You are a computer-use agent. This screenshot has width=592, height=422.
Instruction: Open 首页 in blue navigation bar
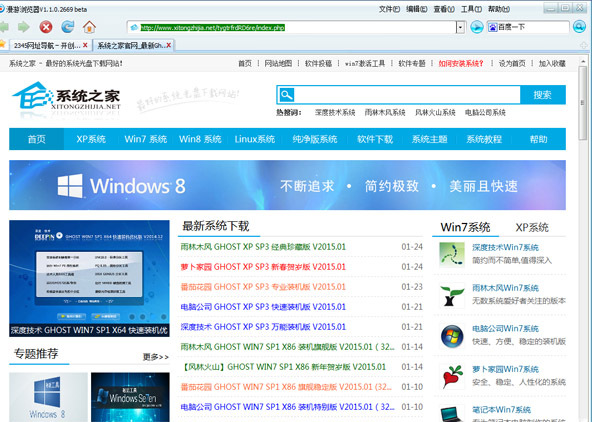(37, 139)
